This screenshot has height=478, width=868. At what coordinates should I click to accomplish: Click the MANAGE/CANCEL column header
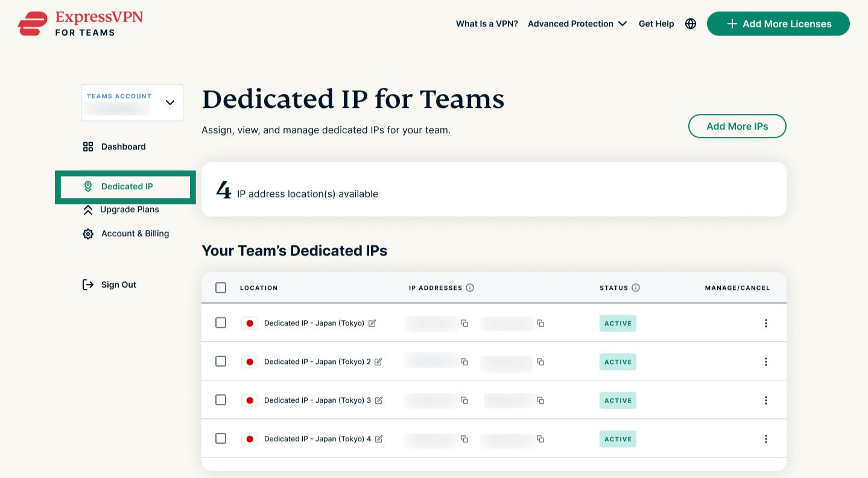(737, 288)
